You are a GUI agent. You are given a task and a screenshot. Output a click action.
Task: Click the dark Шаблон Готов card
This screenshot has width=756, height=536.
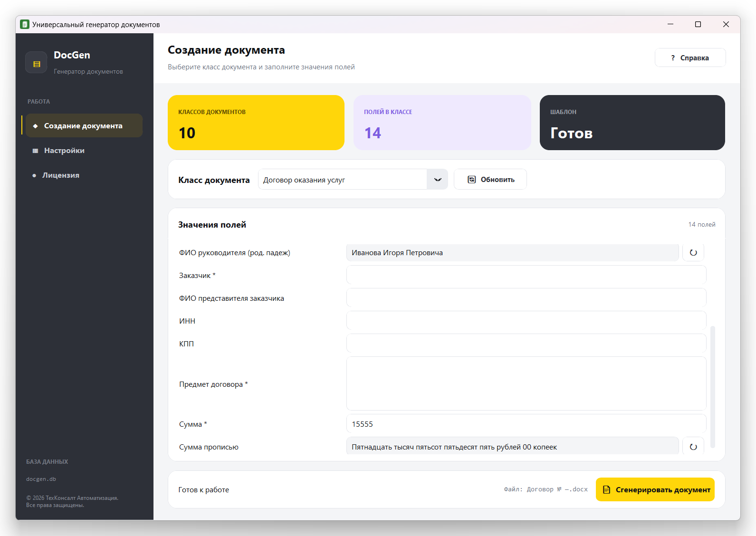(632, 123)
